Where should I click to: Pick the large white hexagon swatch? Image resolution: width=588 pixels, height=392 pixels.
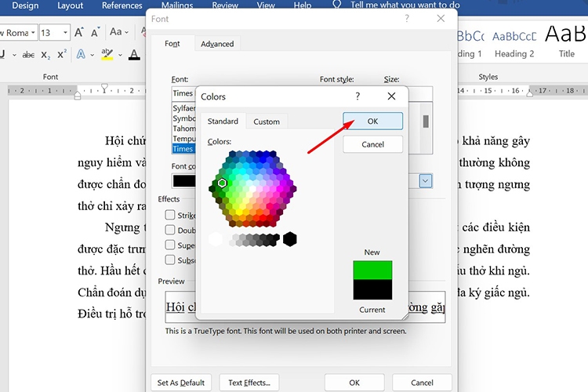pyautogui.click(x=216, y=239)
